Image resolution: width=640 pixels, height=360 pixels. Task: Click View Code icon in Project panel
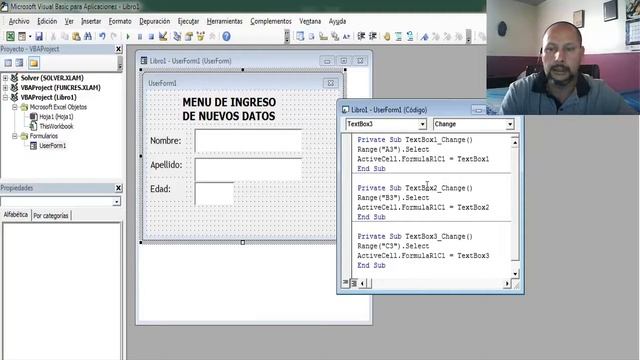coord(8,63)
